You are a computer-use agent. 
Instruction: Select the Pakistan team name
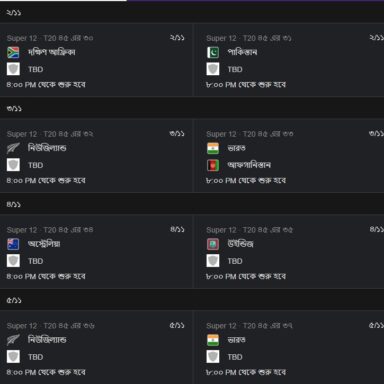pyautogui.click(x=242, y=52)
